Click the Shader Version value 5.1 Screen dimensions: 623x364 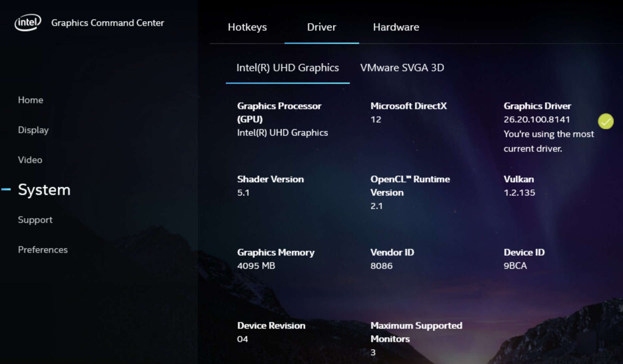coord(243,193)
